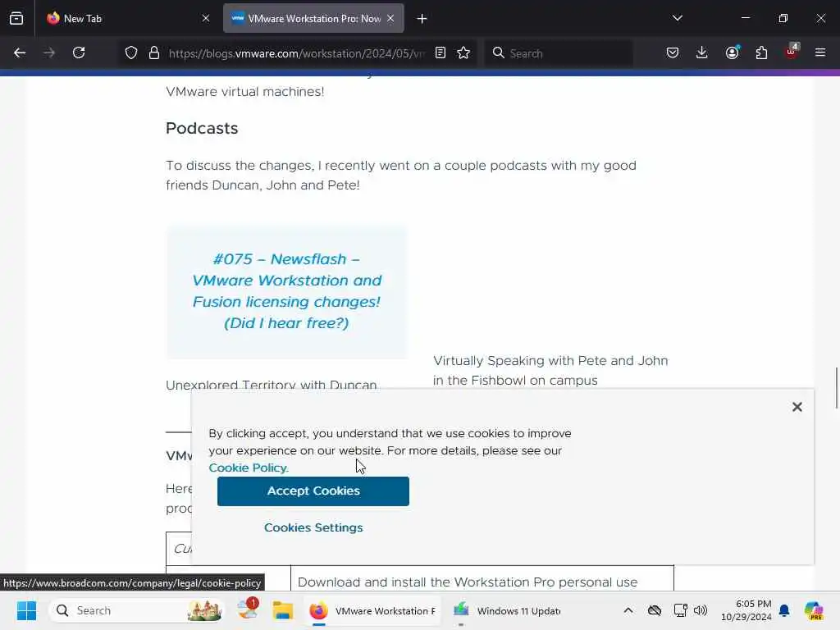
Task: Click the Accept Cookies button
Action: [x=313, y=491]
